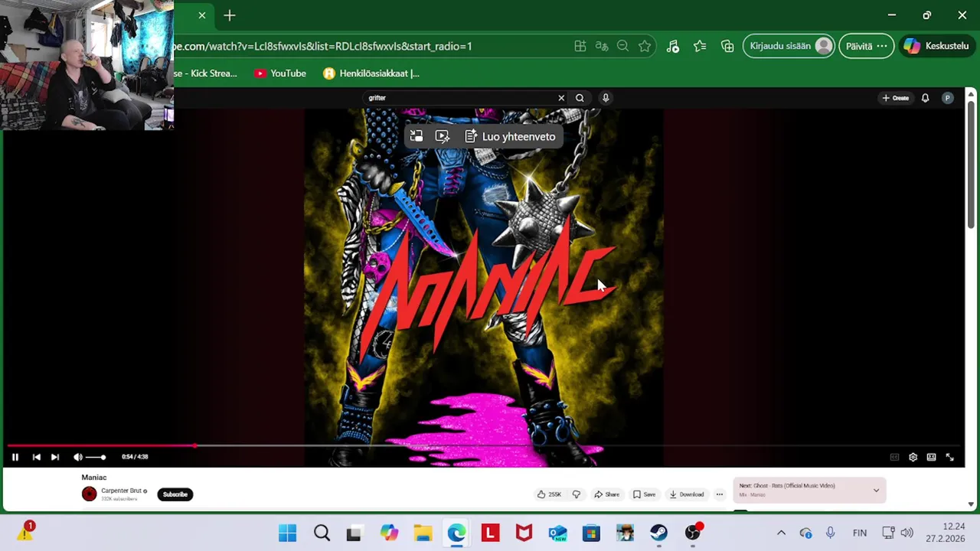The image size is (980, 551).
Task: Subscribe to Carpenter Brut
Action: (x=175, y=494)
